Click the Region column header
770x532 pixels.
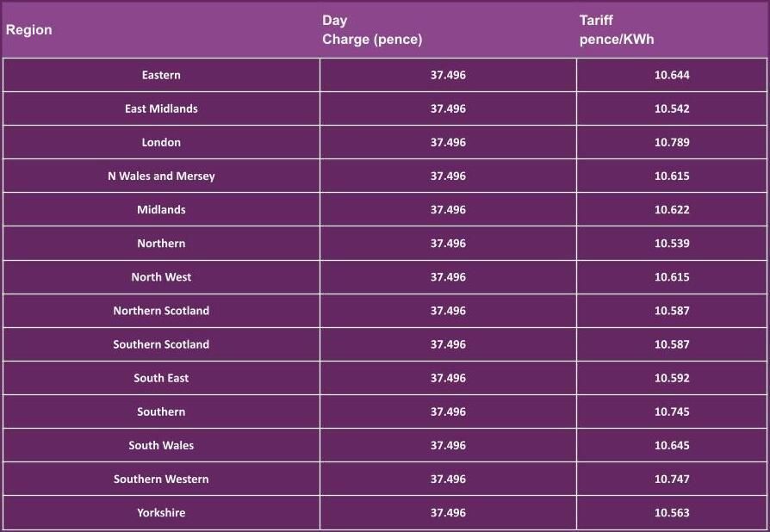tap(29, 30)
